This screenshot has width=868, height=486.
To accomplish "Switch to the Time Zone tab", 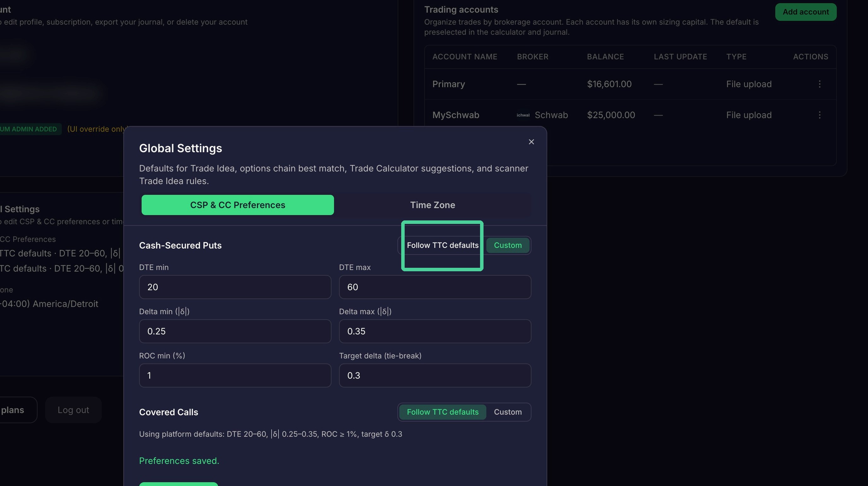I will click(x=432, y=205).
